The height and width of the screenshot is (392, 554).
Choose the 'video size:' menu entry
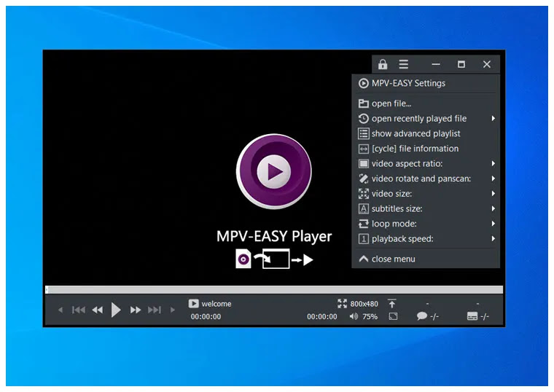coord(426,194)
